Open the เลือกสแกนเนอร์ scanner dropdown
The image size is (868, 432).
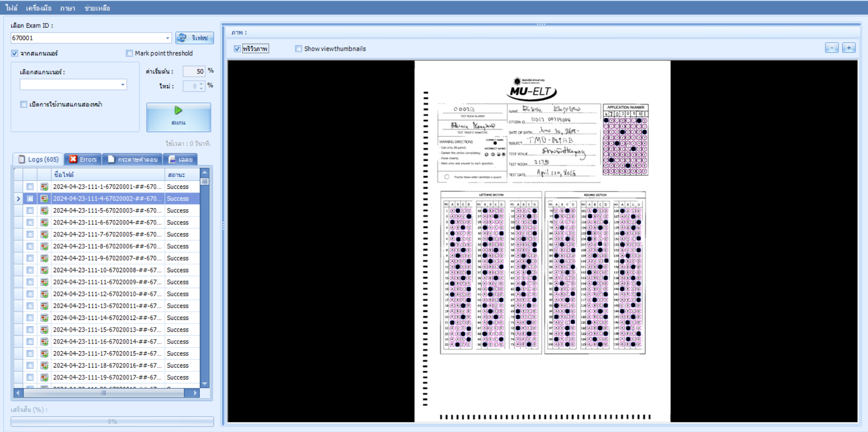pos(122,84)
